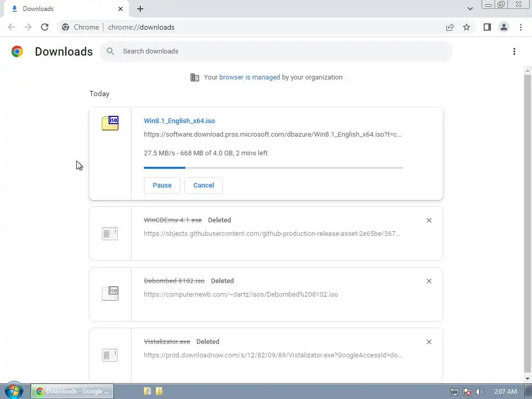Click the magnifier icon in search downloads
The image size is (532, 399).
pyautogui.click(x=110, y=51)
